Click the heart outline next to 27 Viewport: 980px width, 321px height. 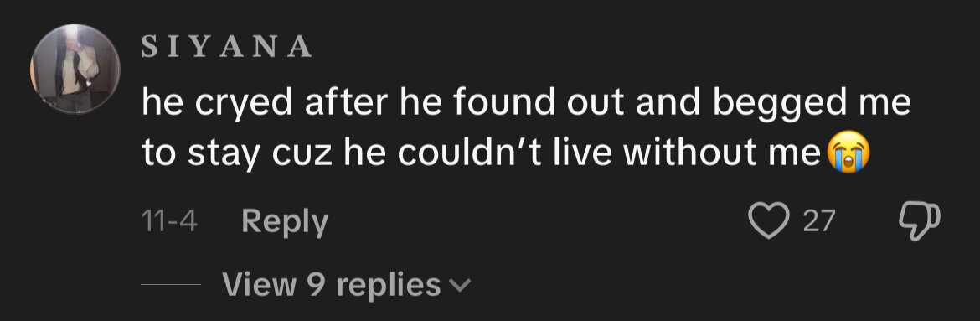tap(767, 221)
